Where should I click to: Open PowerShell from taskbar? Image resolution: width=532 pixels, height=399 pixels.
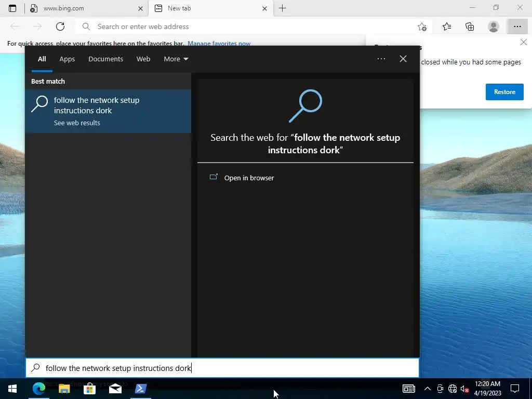point(140,389)
